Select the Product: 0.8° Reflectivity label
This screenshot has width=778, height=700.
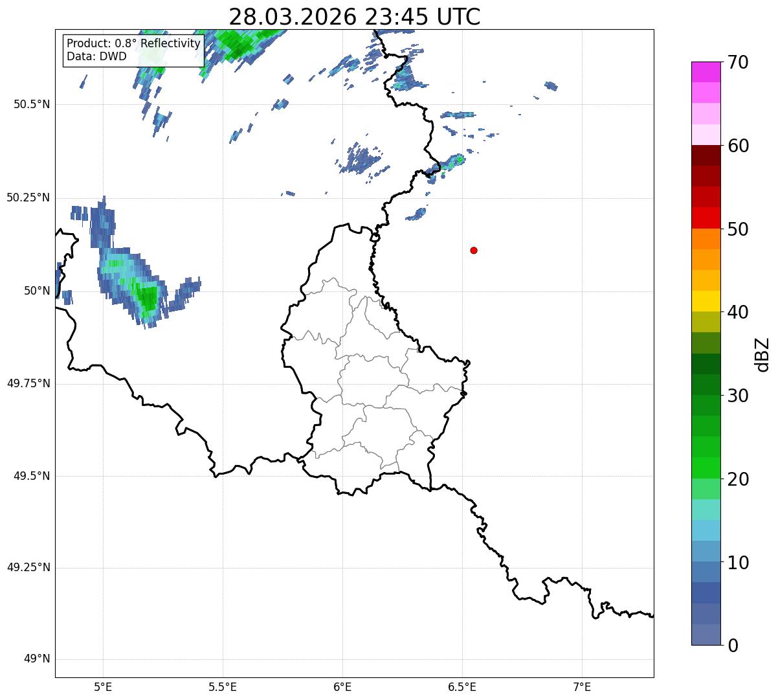click(x=134, y=43)
